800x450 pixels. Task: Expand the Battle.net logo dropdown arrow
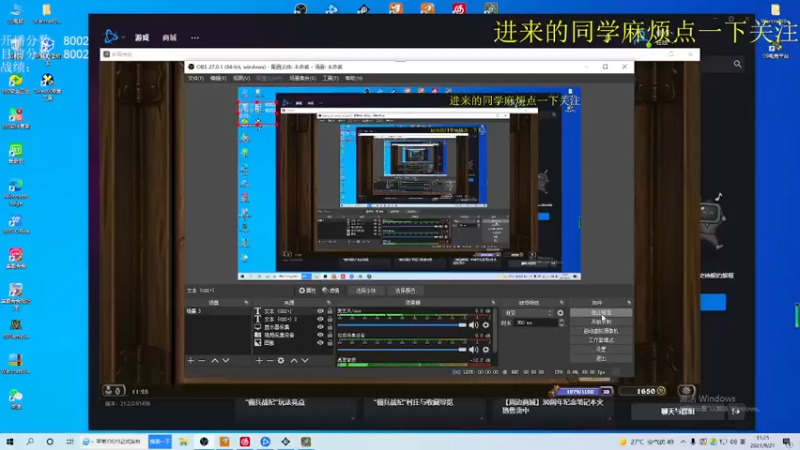coord(123,37)
